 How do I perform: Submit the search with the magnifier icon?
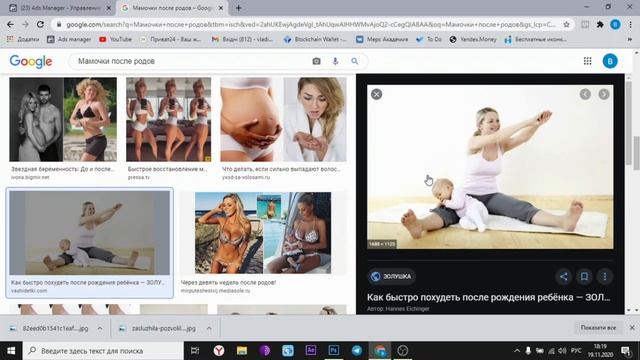tap(354, 61)
